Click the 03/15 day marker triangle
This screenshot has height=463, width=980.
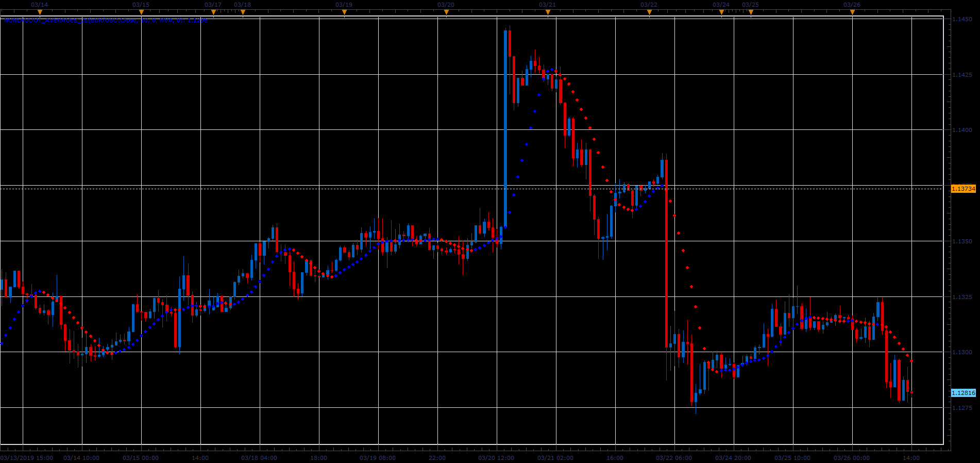click(x=141, y=12)
